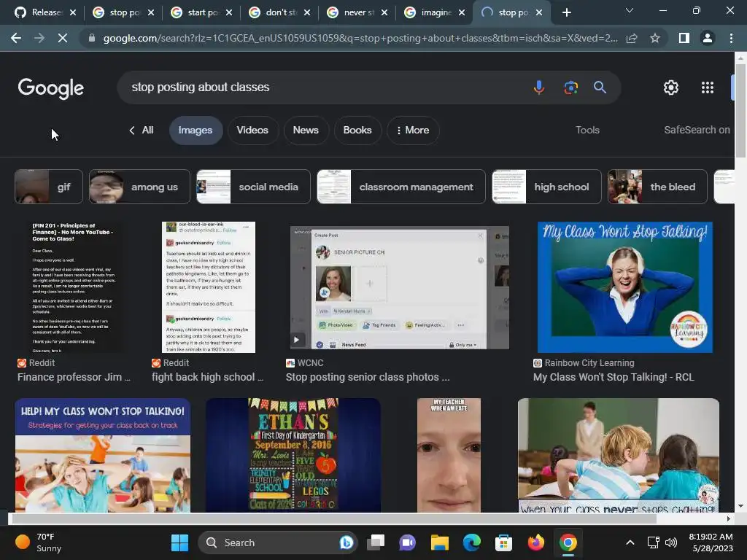Go back to All results
747x560 pixels.
click(x=142, y=130)
